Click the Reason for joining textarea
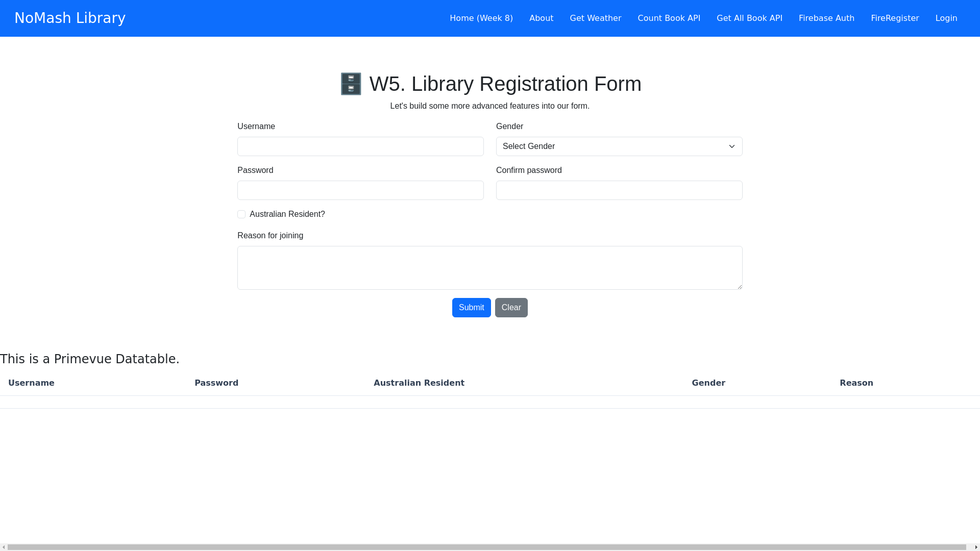 (490, 268)
